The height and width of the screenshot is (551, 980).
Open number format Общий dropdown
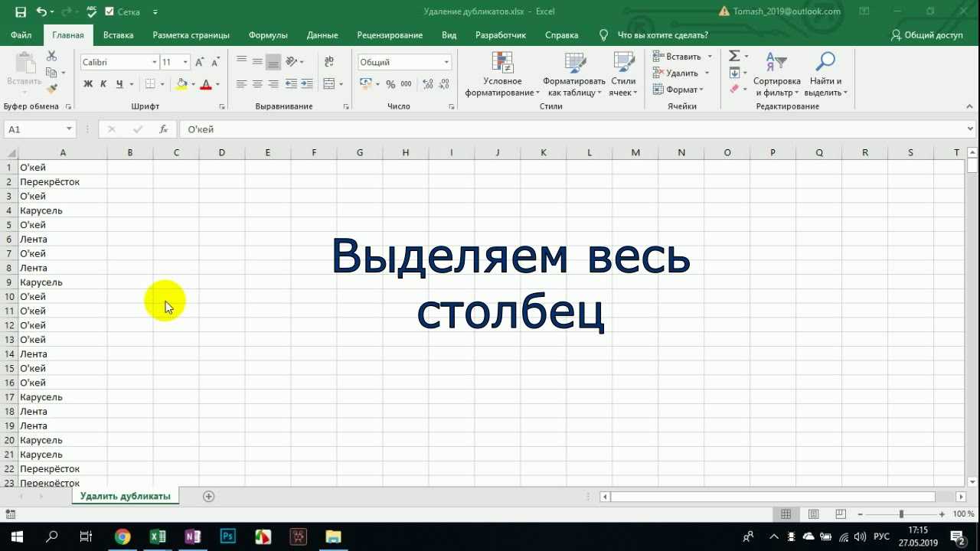point(446,62)
